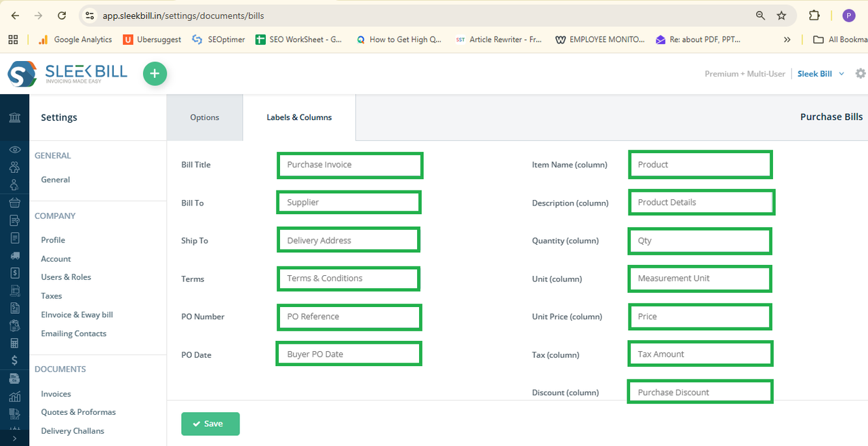Click the document-with-pencil sidebar icon
This screenshot has width=868, height=446.
14,220
